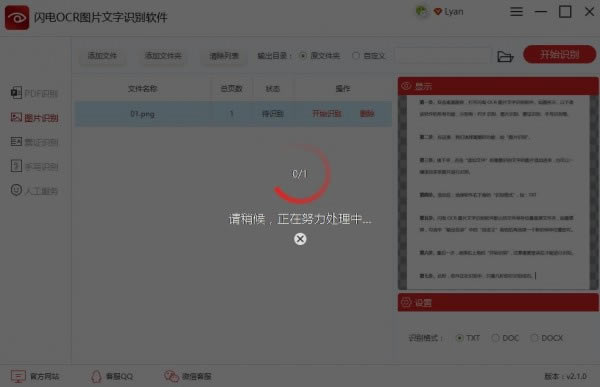Click the 开始识别 red button

[559, 54]
